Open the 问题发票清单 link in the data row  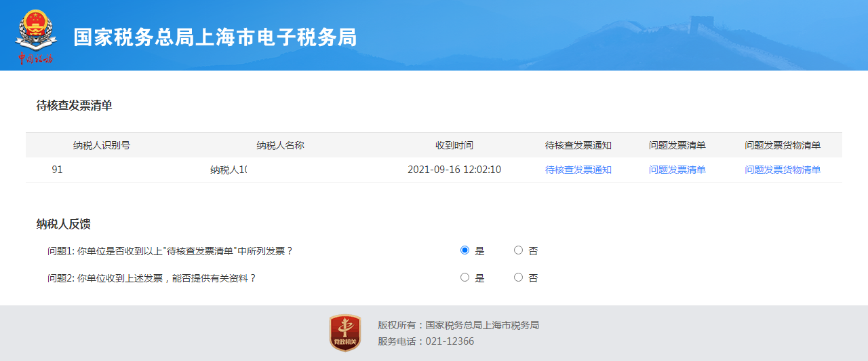click(x=677, y=170)
